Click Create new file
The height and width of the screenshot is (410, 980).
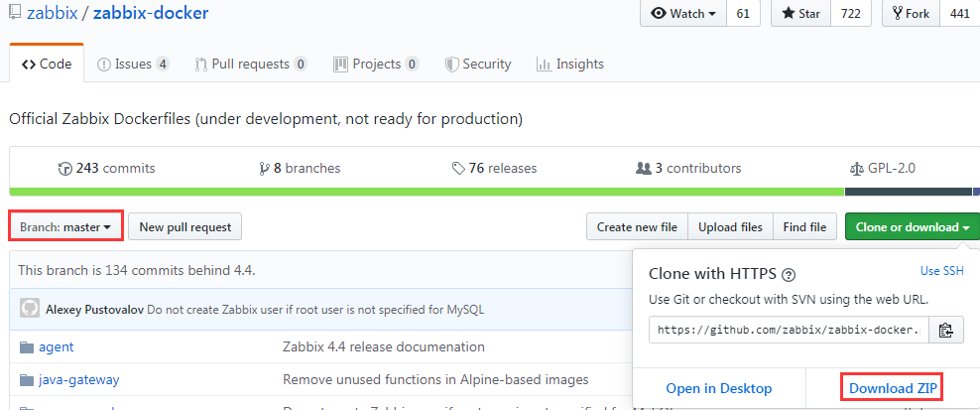[x=637, y=227]
